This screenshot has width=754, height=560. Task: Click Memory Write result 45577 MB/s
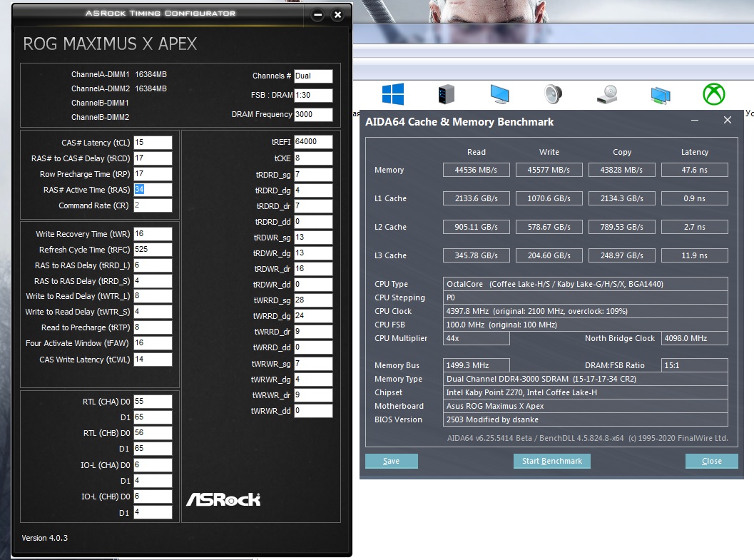click(x=549, y=170)
